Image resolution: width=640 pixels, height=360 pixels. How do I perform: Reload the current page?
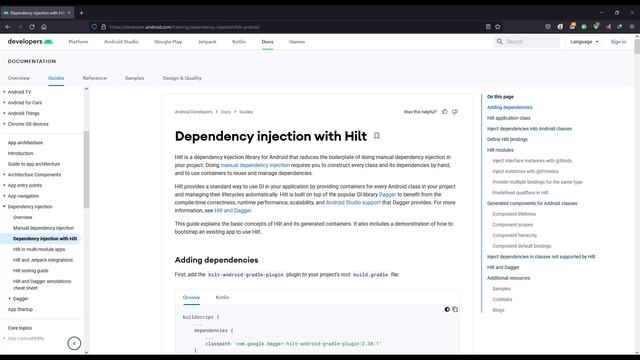(32, 27)
